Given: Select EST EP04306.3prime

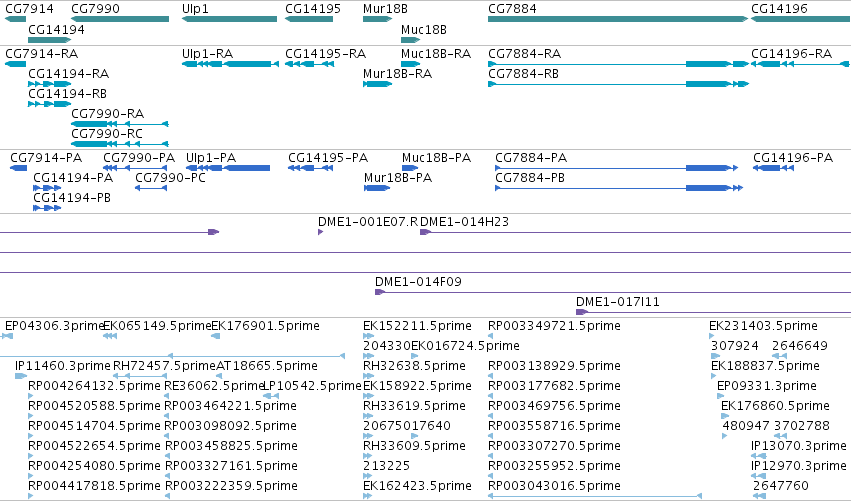Looking at the screenshot, I should (54, 326).
